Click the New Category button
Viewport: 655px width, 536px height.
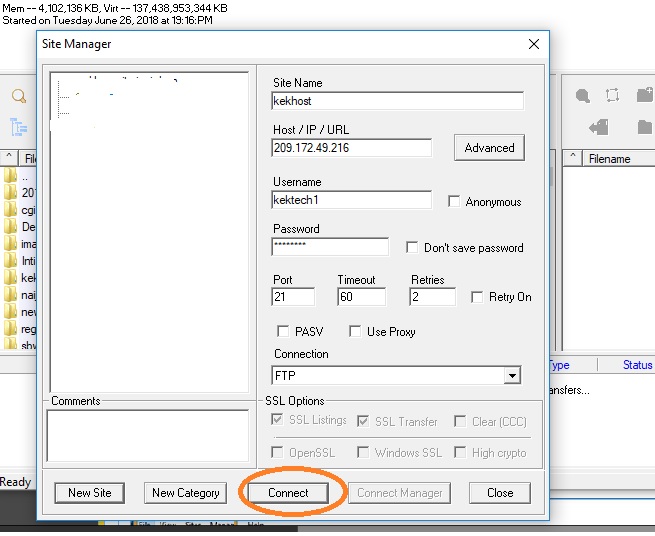[185, 492]
